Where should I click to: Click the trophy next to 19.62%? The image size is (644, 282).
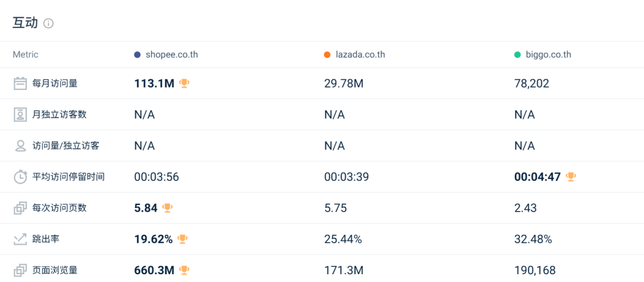(x=183, y=239)
